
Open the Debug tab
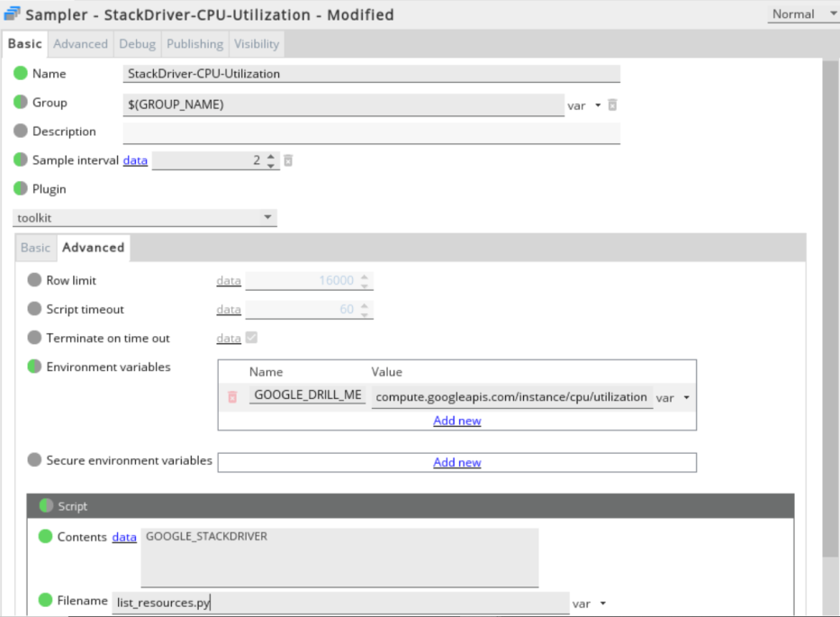tap(137, 44)
